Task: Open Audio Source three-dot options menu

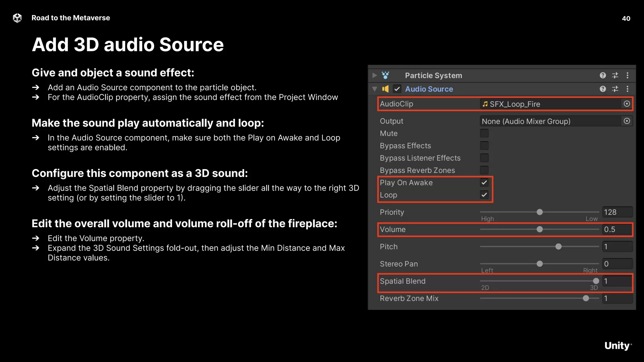Action: (627, 89)
